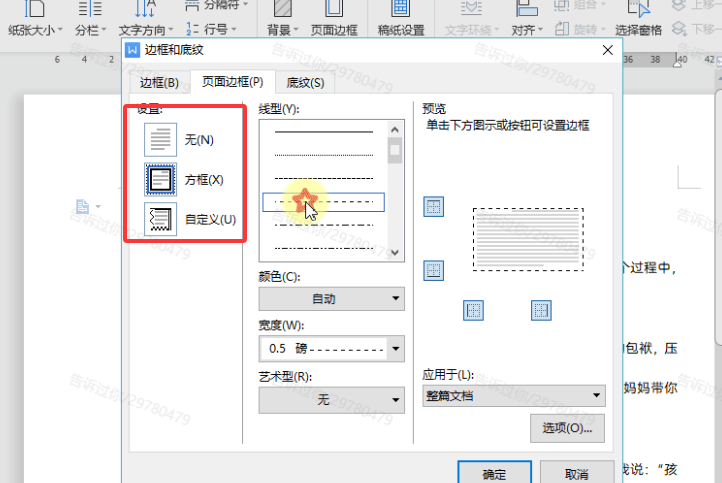Select the dash-dot-dot line style at list bottom
Screen dimensions: 722x483
(324, 249)
